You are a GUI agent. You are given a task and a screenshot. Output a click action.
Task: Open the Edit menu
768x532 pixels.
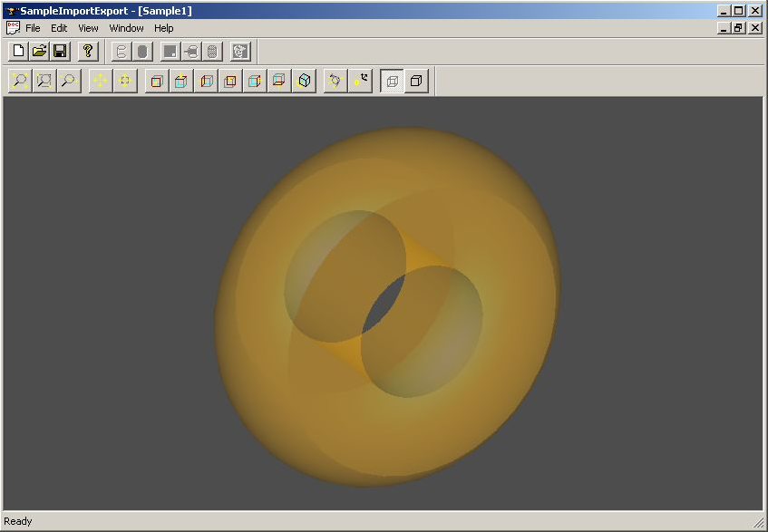tap(59, 28)
